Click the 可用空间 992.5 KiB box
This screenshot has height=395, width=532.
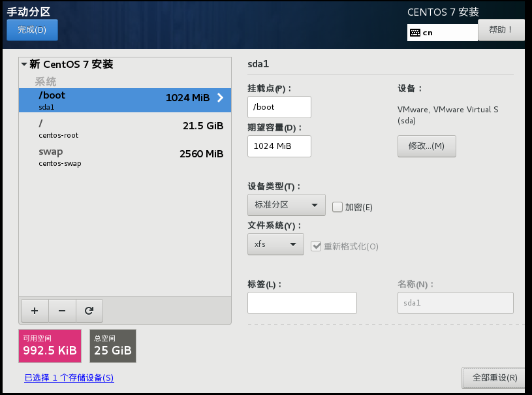coord(50,346)
